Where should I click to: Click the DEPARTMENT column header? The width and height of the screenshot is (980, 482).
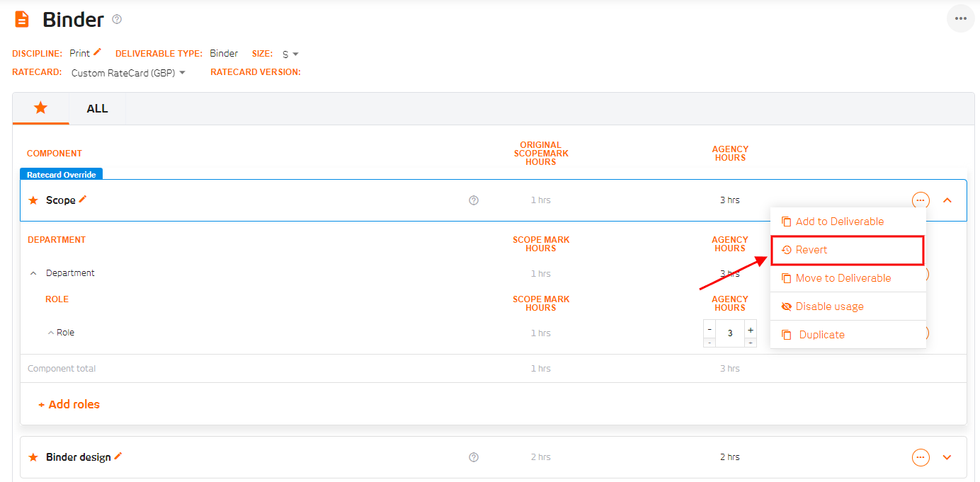(x=57, y=240)
